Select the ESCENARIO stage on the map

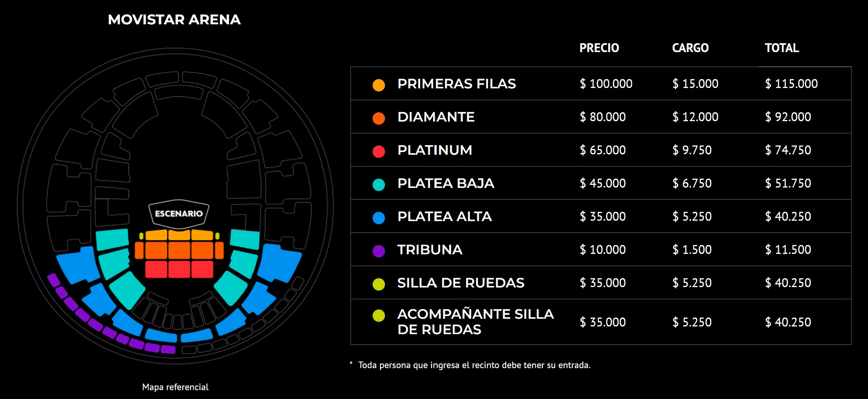[x=179, y=213]
